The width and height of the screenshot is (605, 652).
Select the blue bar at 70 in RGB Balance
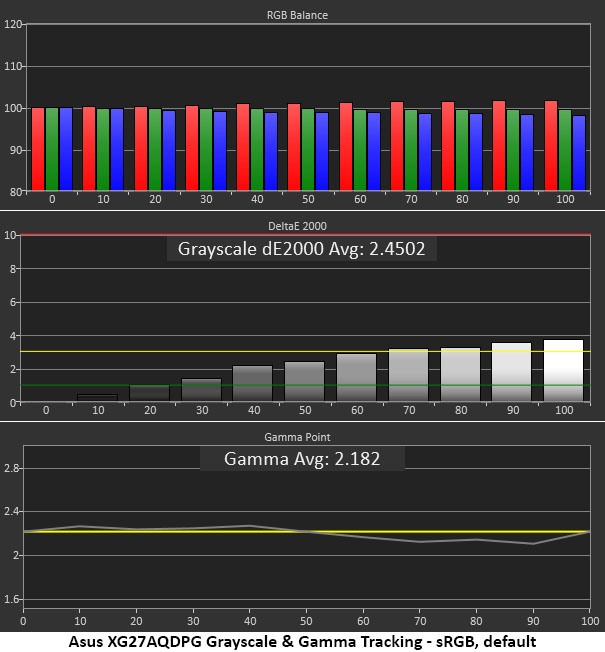[425, 152]
